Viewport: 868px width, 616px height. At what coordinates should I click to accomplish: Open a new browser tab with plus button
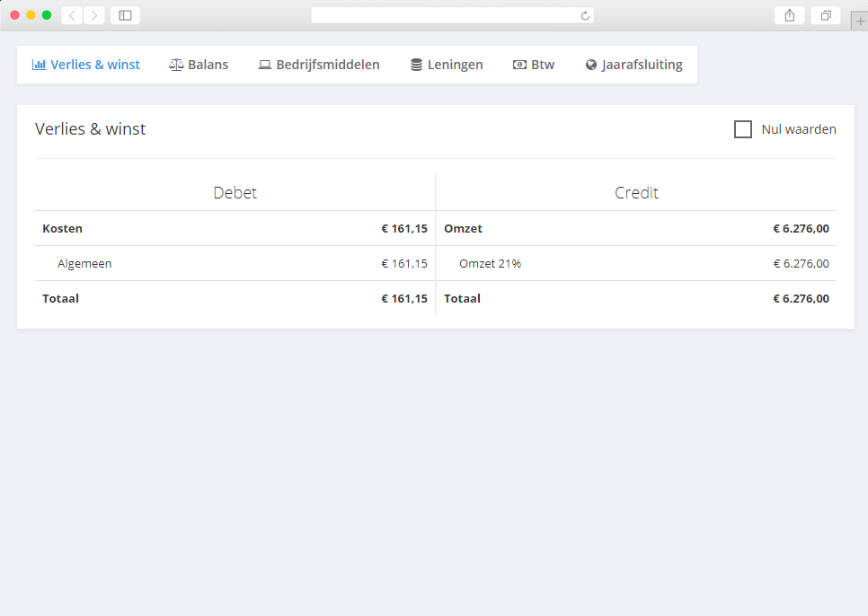pyautogui.click(x=860, y=22)
